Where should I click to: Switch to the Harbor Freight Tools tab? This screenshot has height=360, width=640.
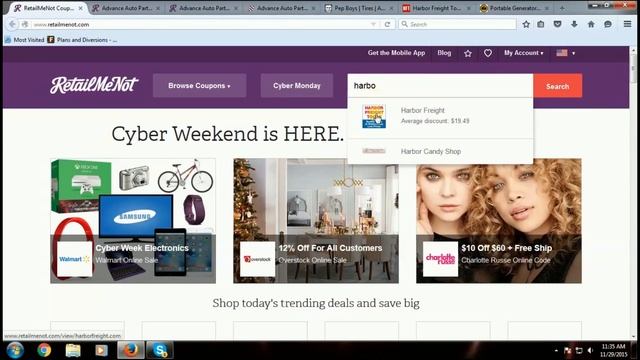(x=436, y=8)
